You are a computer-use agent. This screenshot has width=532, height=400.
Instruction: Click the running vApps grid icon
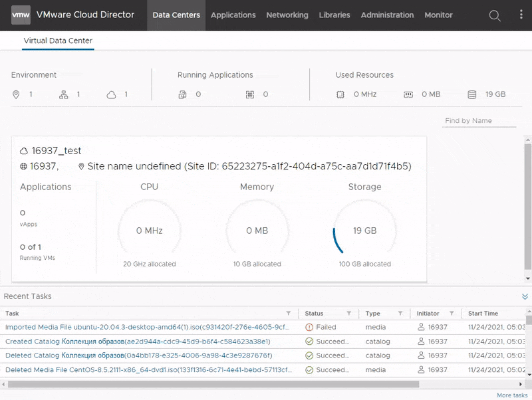pyautogui.click(x=250, y=94)
